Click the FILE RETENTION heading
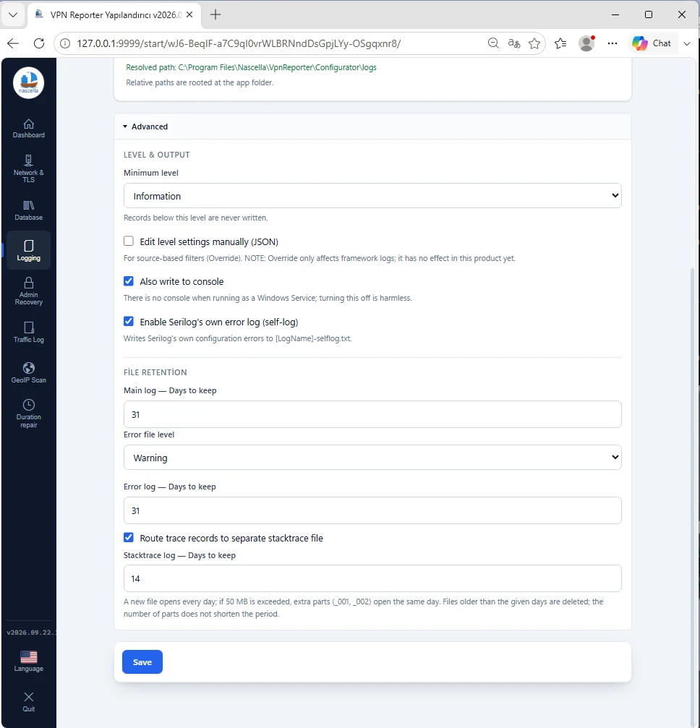 click(x=155, y=372)
